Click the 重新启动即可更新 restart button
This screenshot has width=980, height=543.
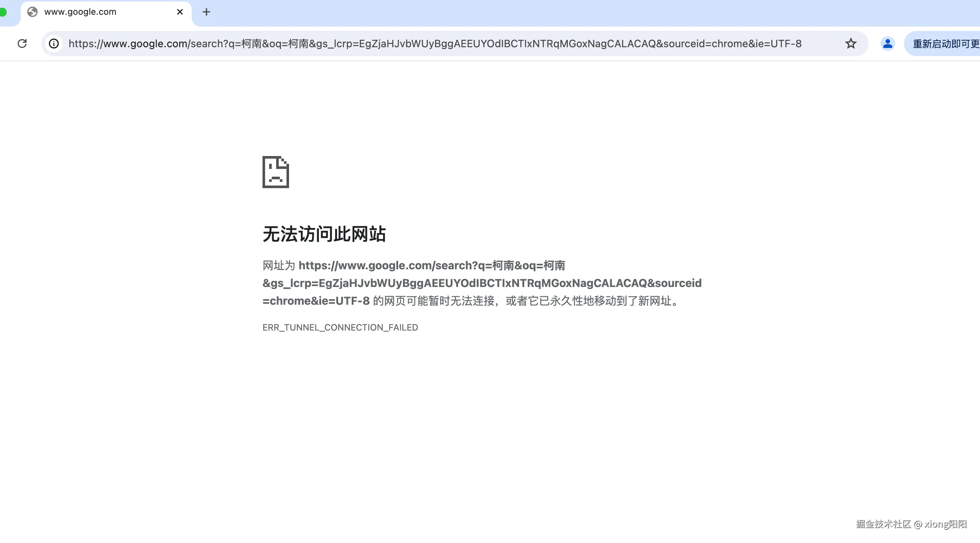click(x=943, y=44)
